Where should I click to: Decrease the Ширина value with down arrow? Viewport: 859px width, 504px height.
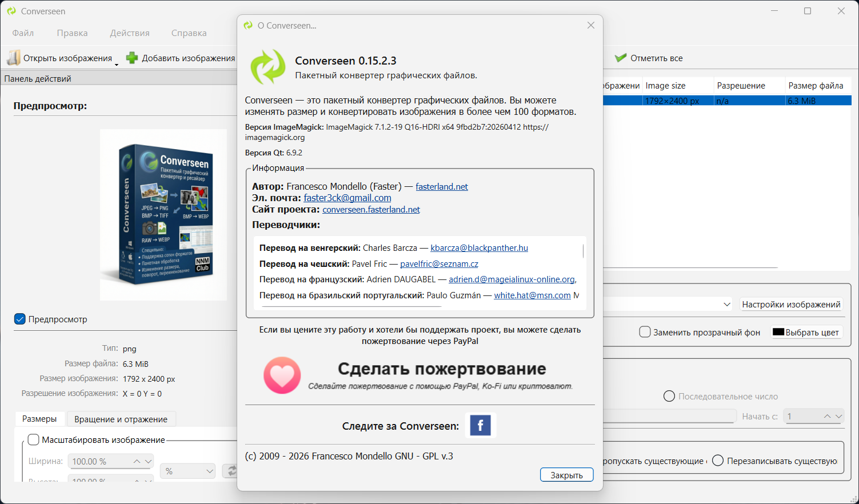point(149,461)
